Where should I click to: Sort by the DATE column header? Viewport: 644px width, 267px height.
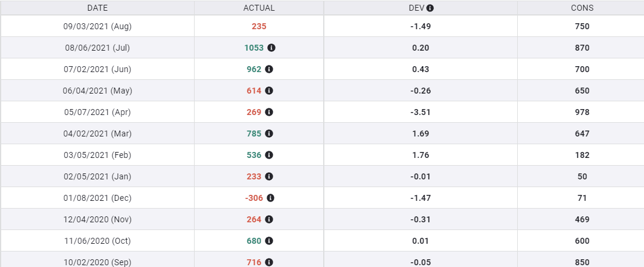coord(97,8)
